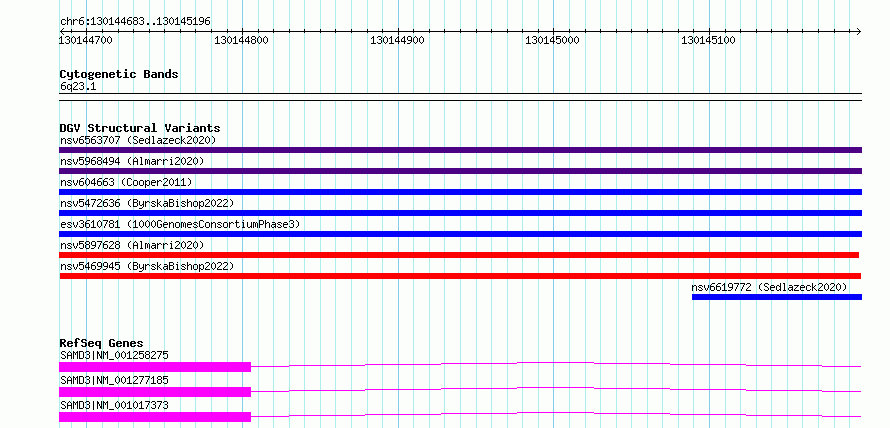This screenshot has width=890, height=428.
Task: Click the blue bar under esv3610781
Action: (460, 234)
